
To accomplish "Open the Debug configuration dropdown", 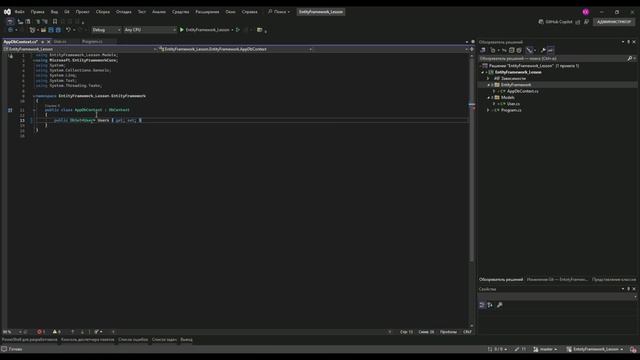I will pos(106,30).
